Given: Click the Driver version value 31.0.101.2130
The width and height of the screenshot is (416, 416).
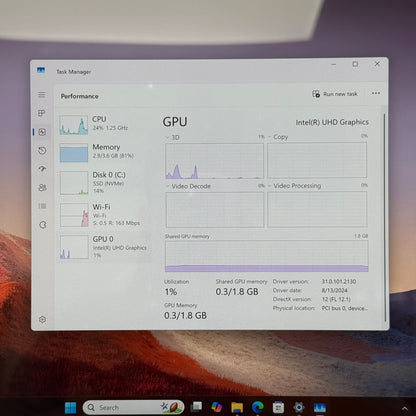Looking at the screenshot, I should pos(339,282).
